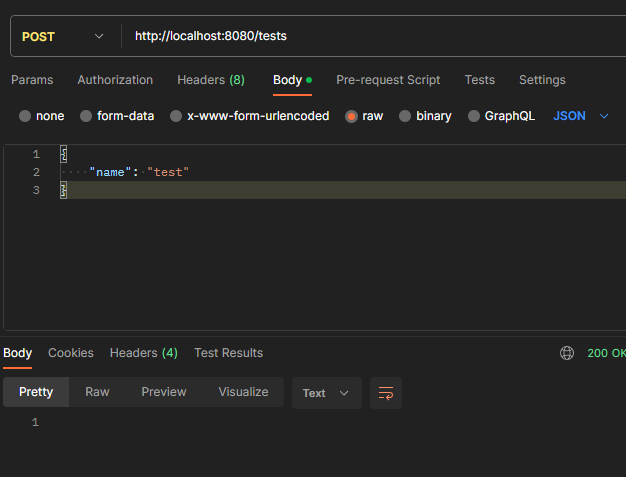Switch response view to Preview

164,392
